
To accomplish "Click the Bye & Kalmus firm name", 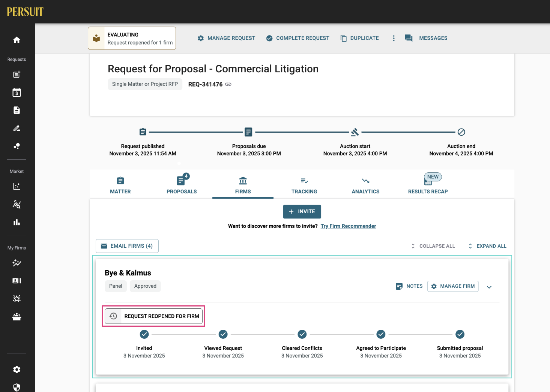I will pyautogui.click(x=128, y=273).
